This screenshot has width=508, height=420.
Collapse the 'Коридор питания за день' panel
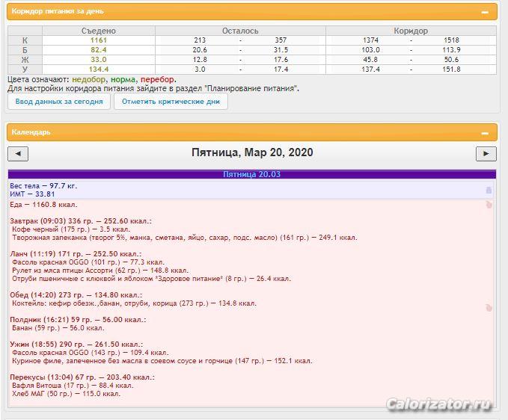tap(485, 12)
